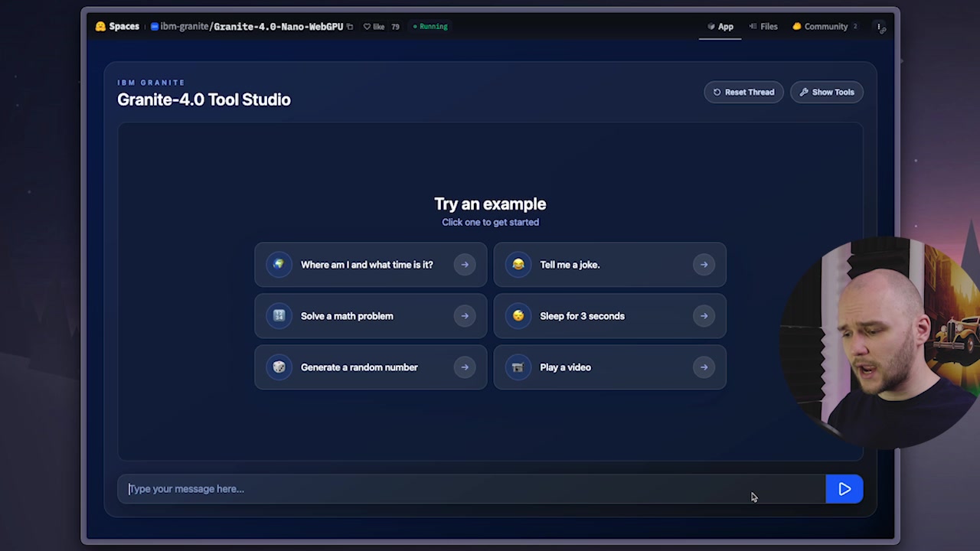Viewport: 980px width, 551px height.
Task: Click the duplicate space icon next to the title
Action: pyautogui.click(x=350, y=26)
